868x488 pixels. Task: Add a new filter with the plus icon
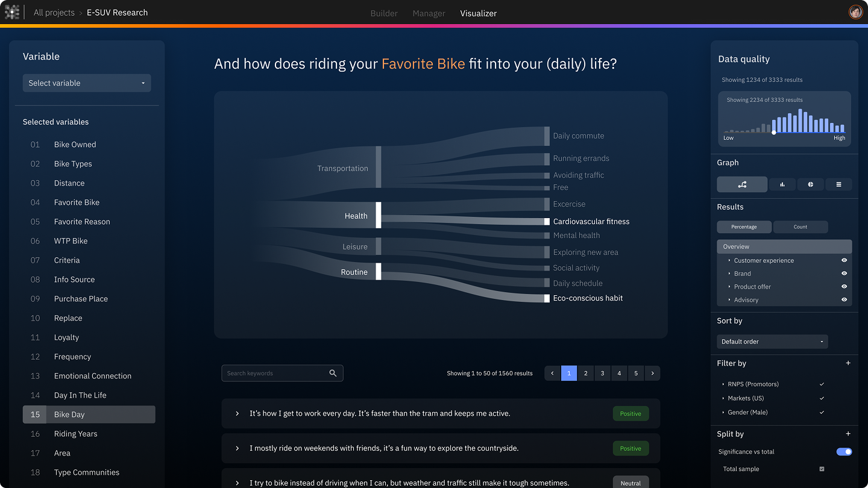[848, 363]
